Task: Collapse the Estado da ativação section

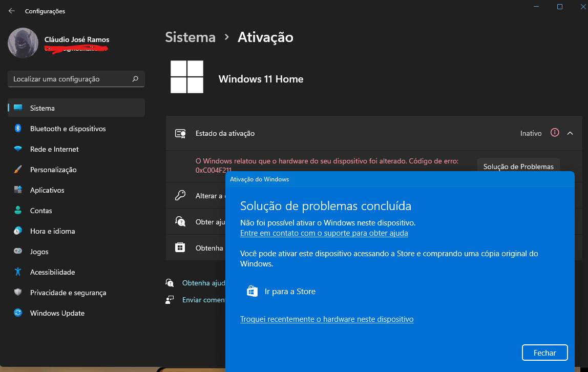Action: (x=570, y=133)
